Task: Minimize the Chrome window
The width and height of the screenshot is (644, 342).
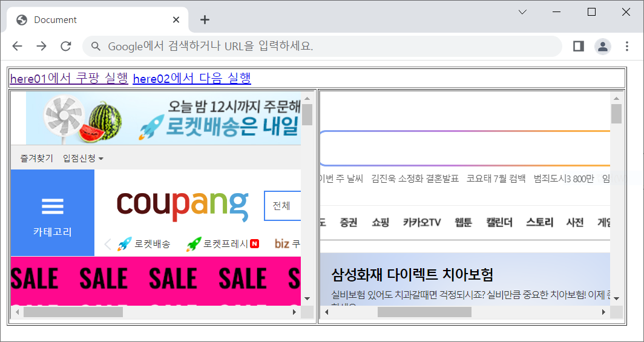Action: point(557,12)
